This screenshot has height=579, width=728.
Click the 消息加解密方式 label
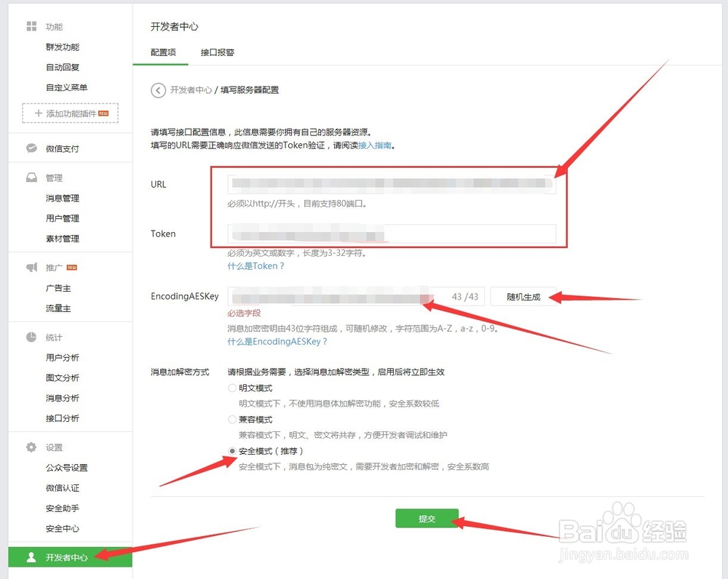[180, 372]
